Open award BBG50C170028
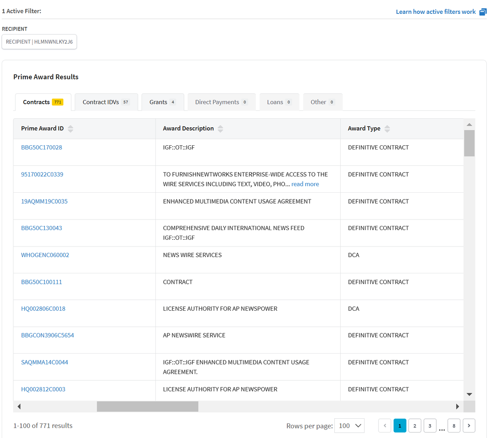 pos(42,147)
